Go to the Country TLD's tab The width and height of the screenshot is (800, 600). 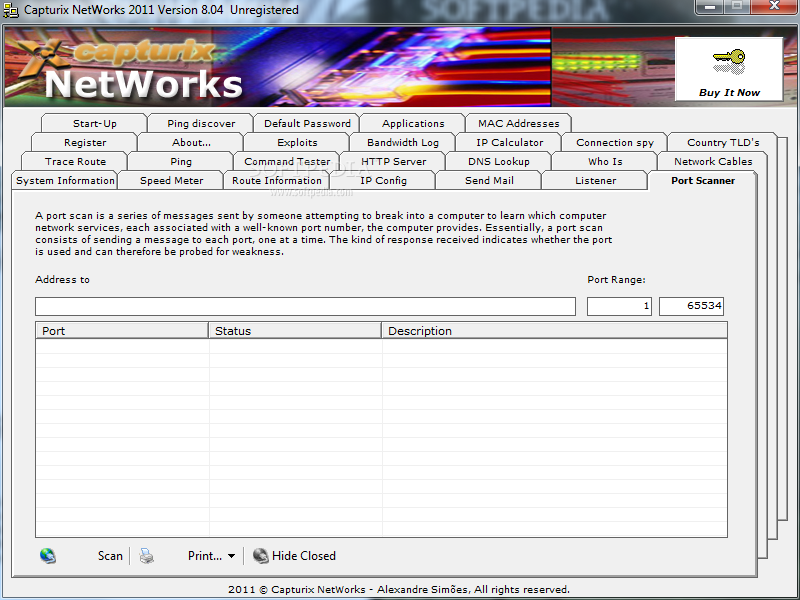coord(723,142)
